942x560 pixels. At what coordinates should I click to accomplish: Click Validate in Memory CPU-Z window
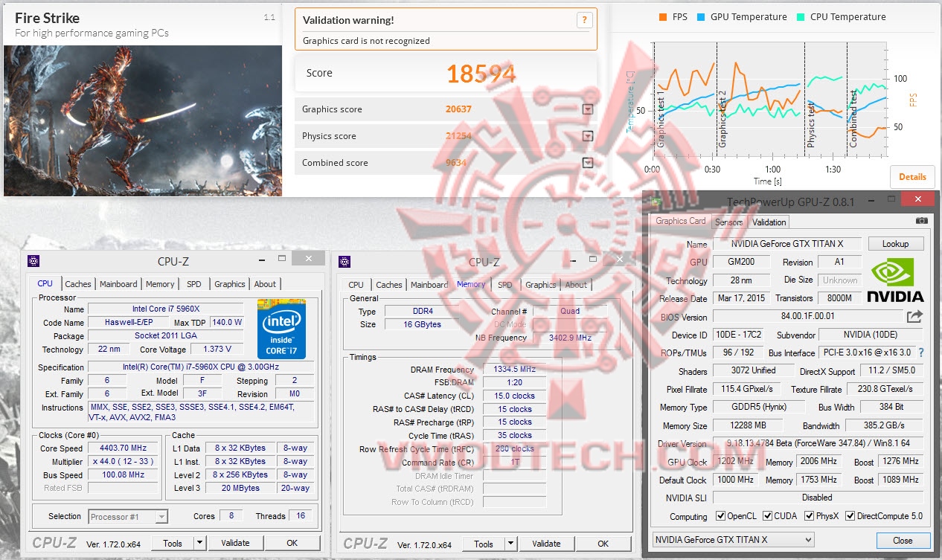(546, 544)
